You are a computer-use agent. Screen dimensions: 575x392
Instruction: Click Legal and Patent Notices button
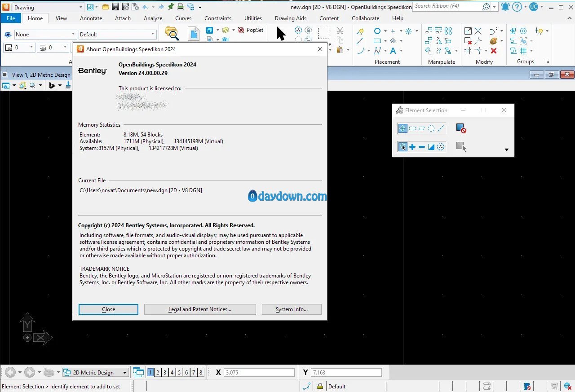click(200, 309)
